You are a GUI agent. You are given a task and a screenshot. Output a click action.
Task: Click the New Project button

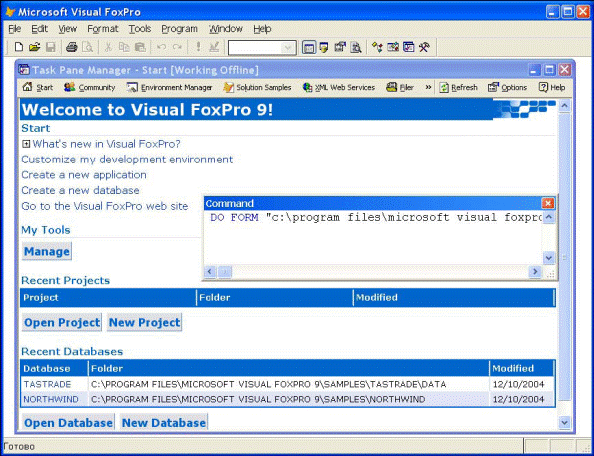click(144, 322)
